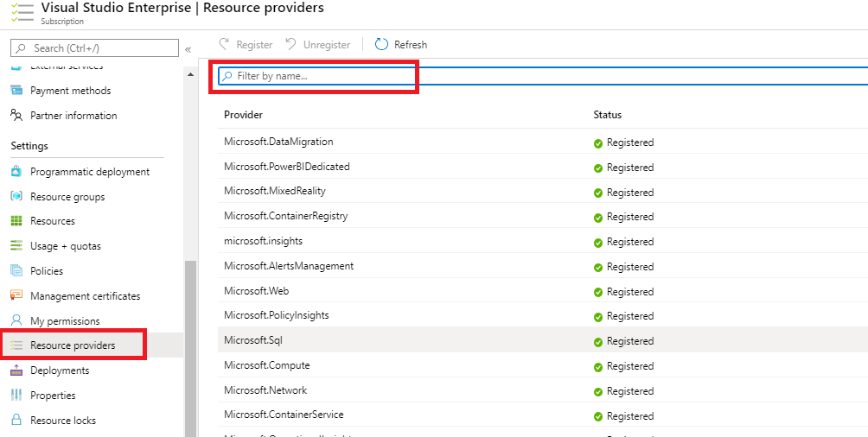Click the sidebar scrollbar thumb

pyautogui.click(x=191, y=349)
